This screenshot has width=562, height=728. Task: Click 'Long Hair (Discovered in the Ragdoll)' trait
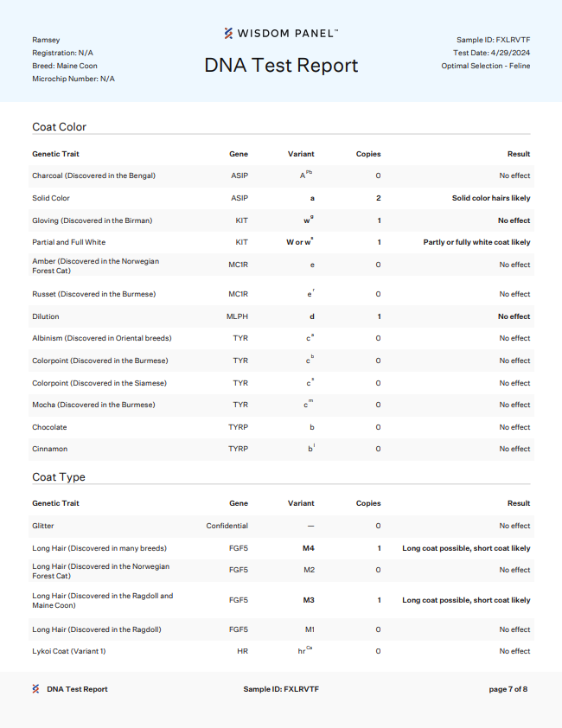tap(97, 629)
